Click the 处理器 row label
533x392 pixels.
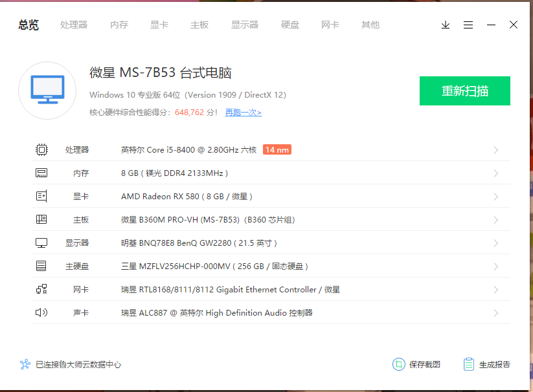coord(77,149)
